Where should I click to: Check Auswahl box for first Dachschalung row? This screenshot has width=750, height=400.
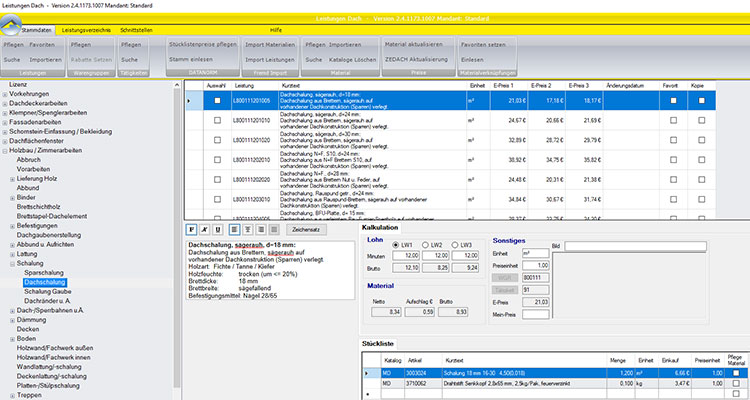tap(217, 101)
